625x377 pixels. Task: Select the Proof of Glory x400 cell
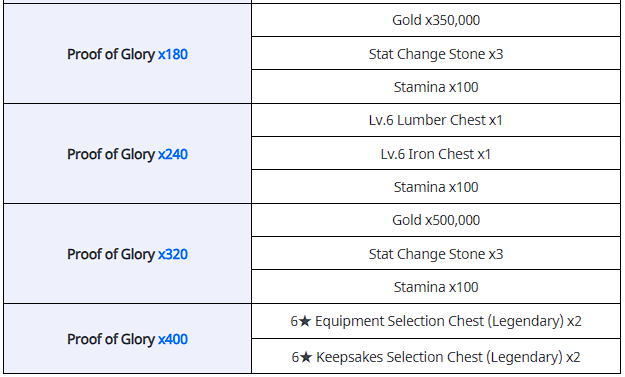point(128,339)
